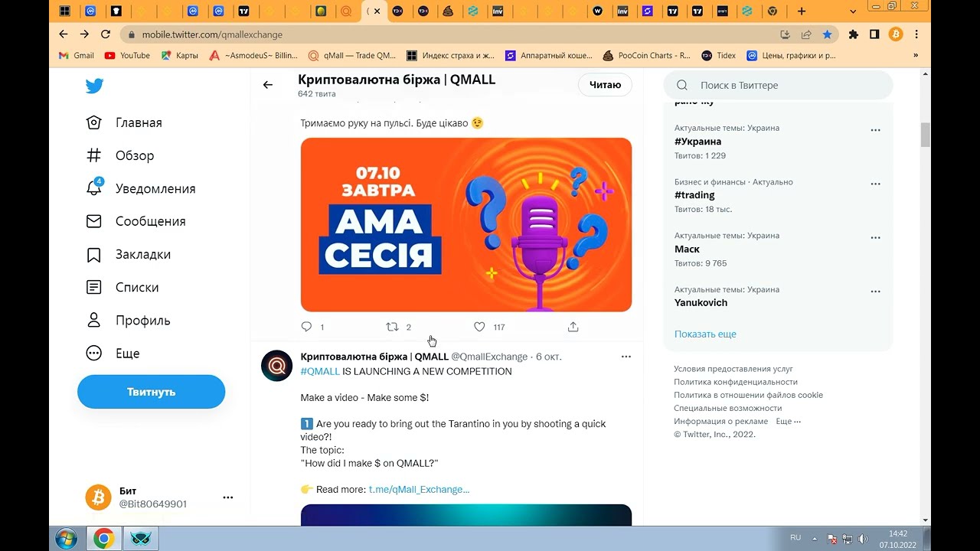Open #QMALL hashtag link
The width and height of the screenshot is (980, 551).
point(320,371)
